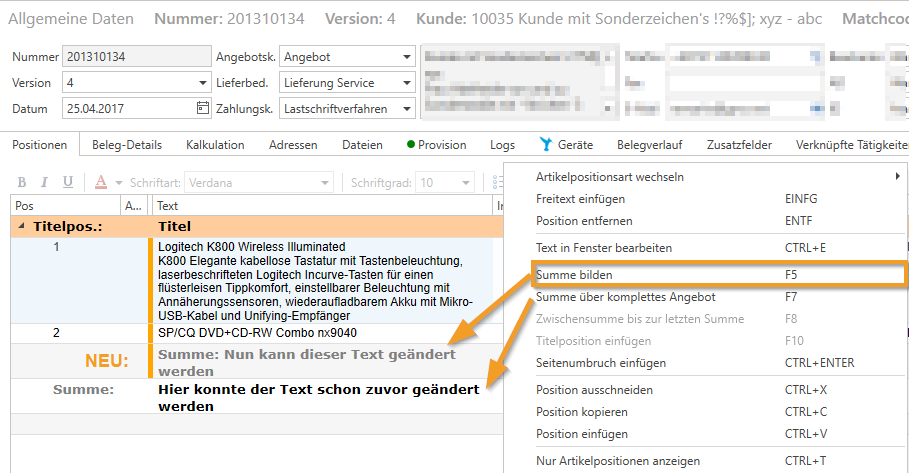Collapse the Titelpos. group row

(22, 226)
